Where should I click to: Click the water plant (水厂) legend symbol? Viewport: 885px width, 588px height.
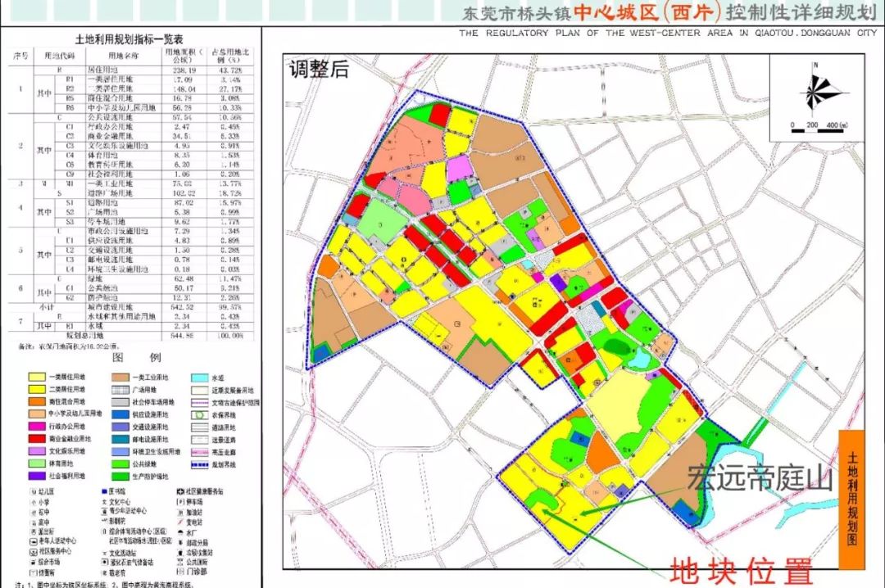[179, 532]
